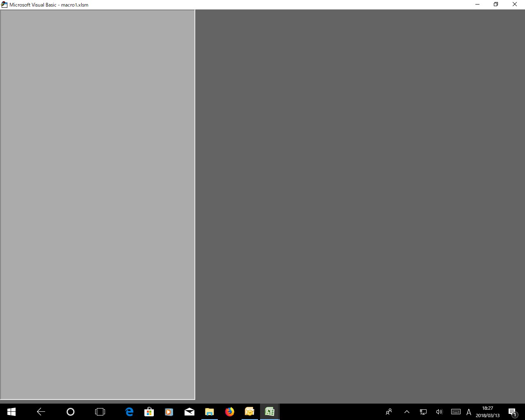Viewport: 525px width, 420px height.
Task: Switch to Excel via its taskbar icon
Action: pyautogui.click(x=269, y=412)
